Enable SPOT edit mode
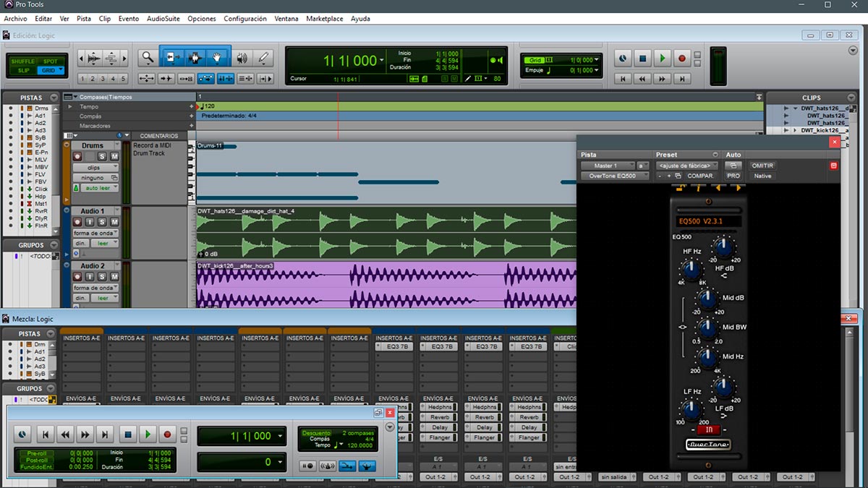 pos(51,61)
